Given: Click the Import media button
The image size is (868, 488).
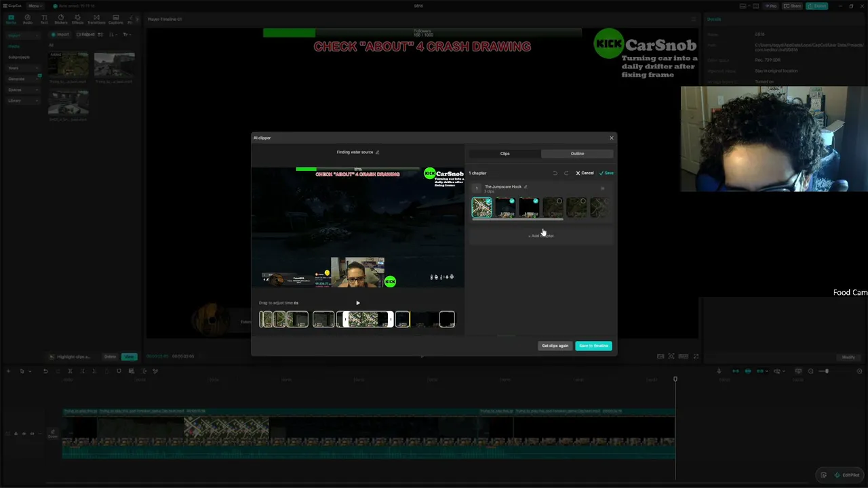Looking at the screenshot, I should tap(61, 35).
